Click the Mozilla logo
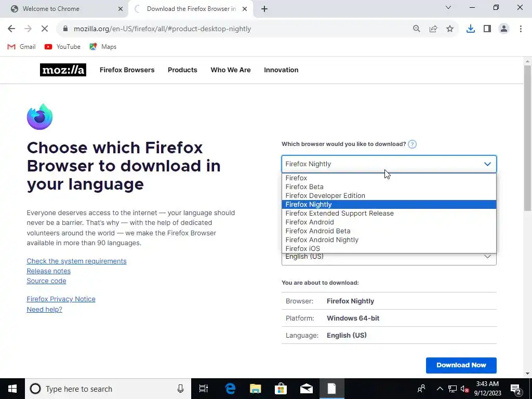 [63, 70]
